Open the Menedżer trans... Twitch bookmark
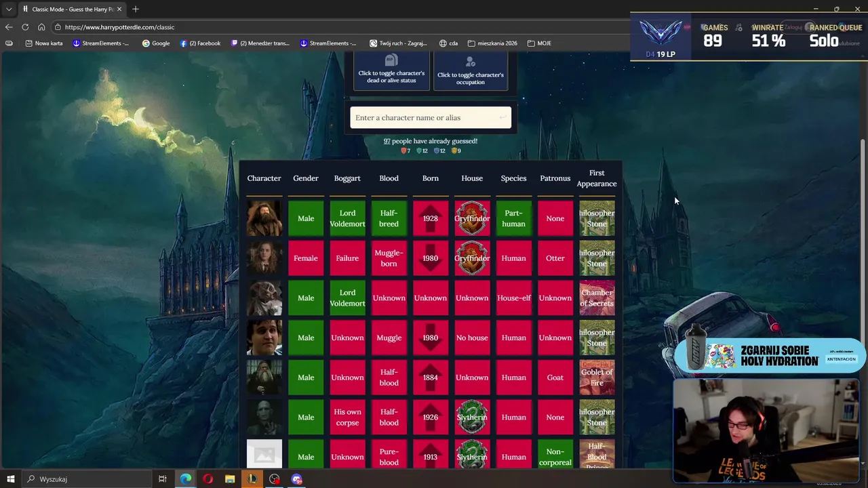This screenshot has height=488, width=868. point(260,43)
